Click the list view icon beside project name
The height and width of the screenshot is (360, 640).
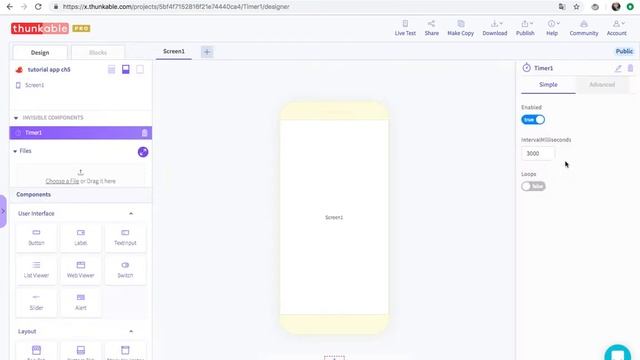(x=111, y=69)
